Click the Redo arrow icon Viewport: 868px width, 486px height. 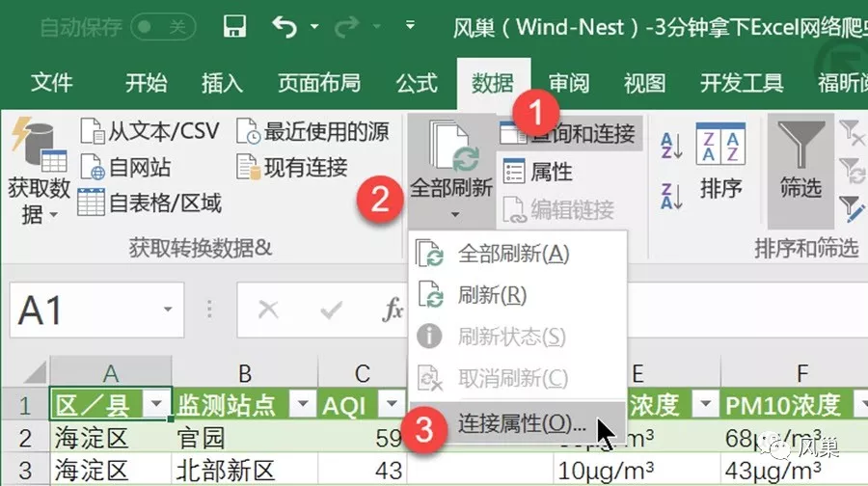pos(346,26)
